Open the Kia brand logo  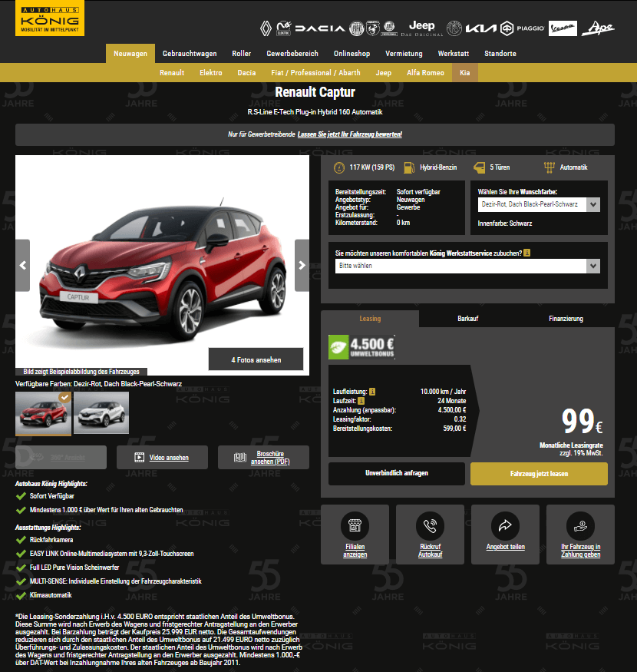coord(481,28)
